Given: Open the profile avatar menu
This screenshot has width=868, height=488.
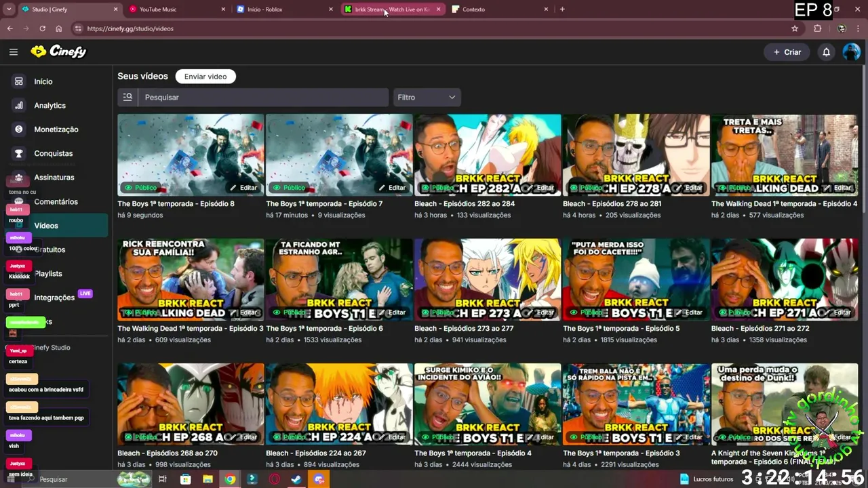Looking at the screenshot, I should point(851,52).
